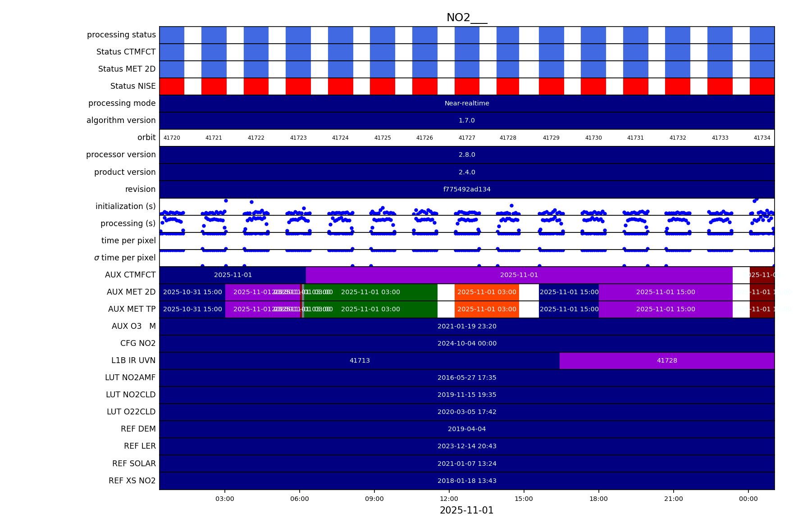
Task: Click the CFG NO2 2024-10-04 00:00 bar
Action: 467,344
